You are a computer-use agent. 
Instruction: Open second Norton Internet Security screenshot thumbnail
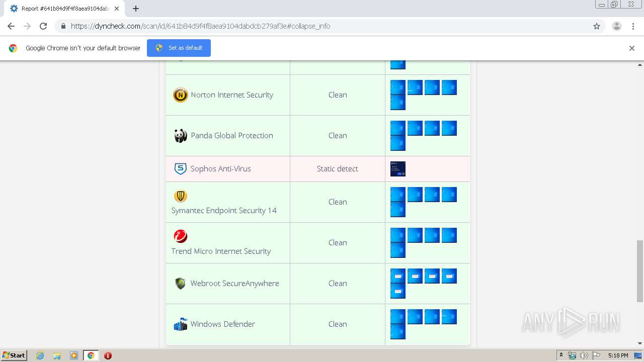pyautogui.click(x=415, y=87)
